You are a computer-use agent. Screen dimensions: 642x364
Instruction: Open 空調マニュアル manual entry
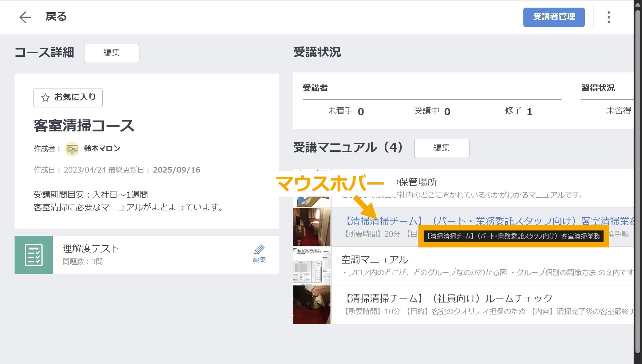click(x=376, y=260)
